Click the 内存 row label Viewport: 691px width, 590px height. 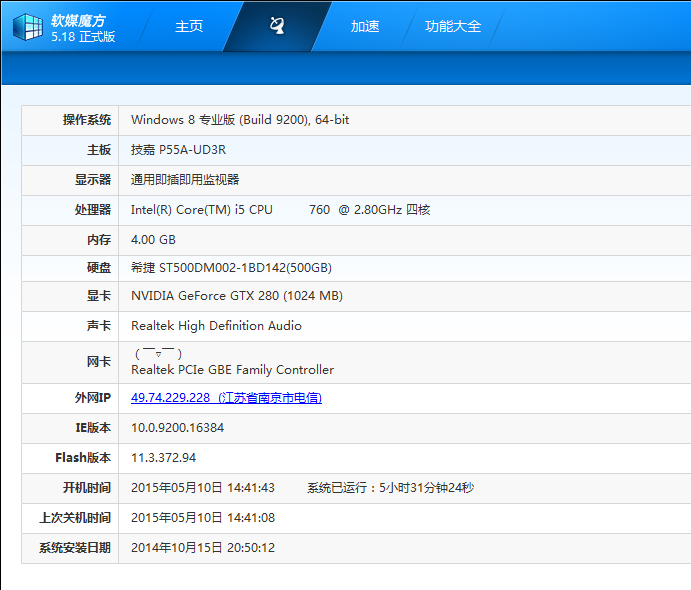point(99,240)
